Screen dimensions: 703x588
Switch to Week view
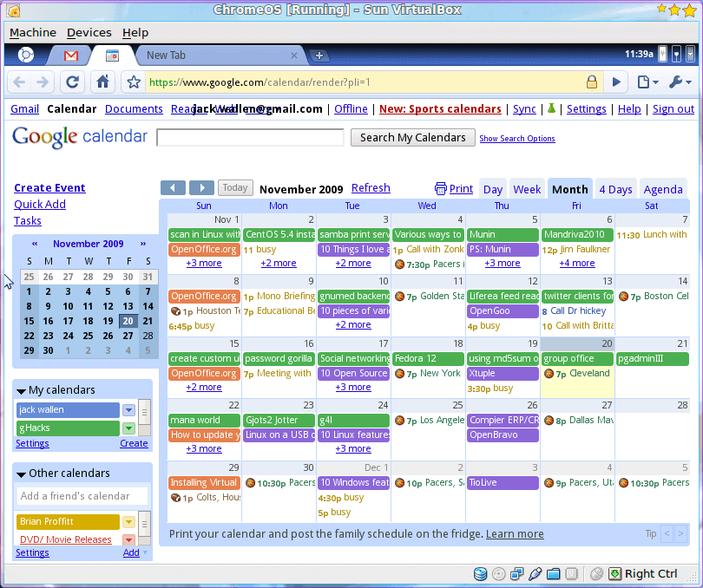click(x=527, y=189)
